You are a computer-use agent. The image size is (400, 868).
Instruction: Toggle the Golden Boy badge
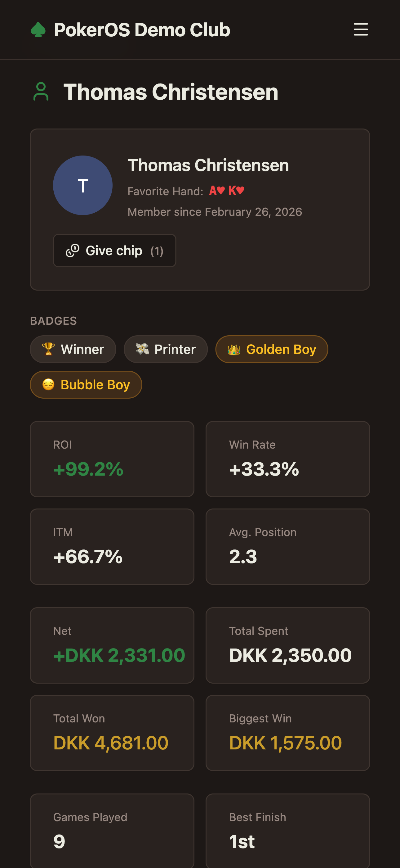[x=271, y=349]
